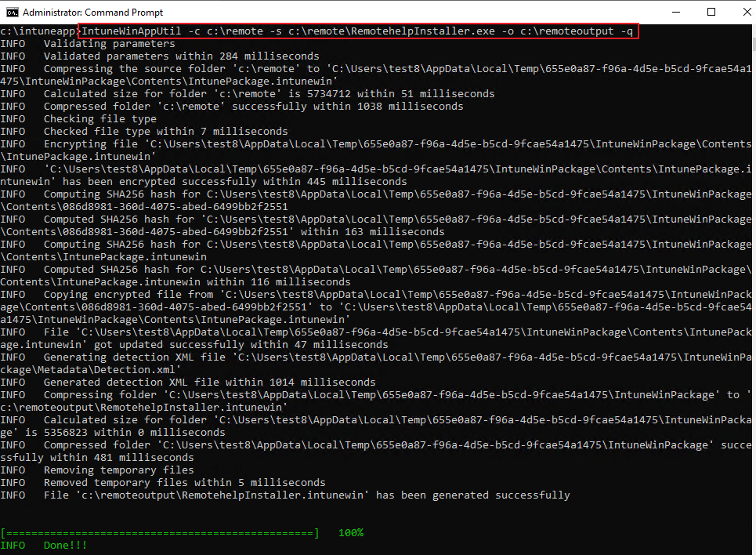Click the 'Checking file type' line

[x=78, y=119]
